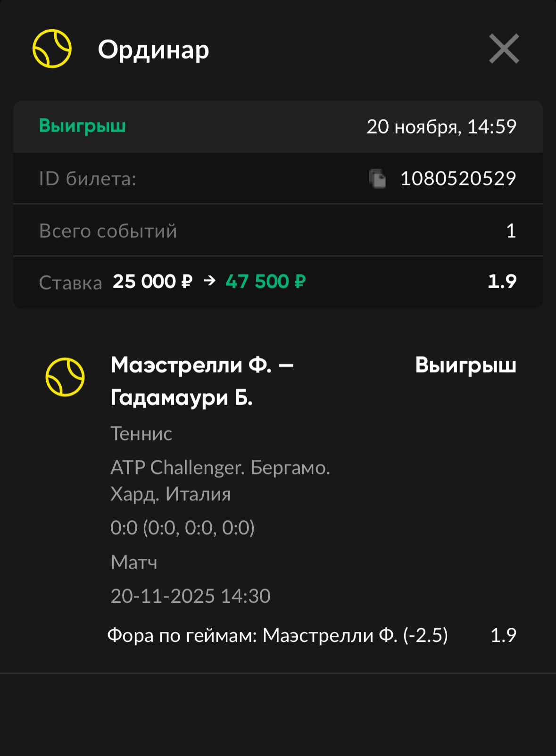Click the white Выигрыш result next to match
The width and height of the screenshot is (556, 756).
tap(465, 366)
